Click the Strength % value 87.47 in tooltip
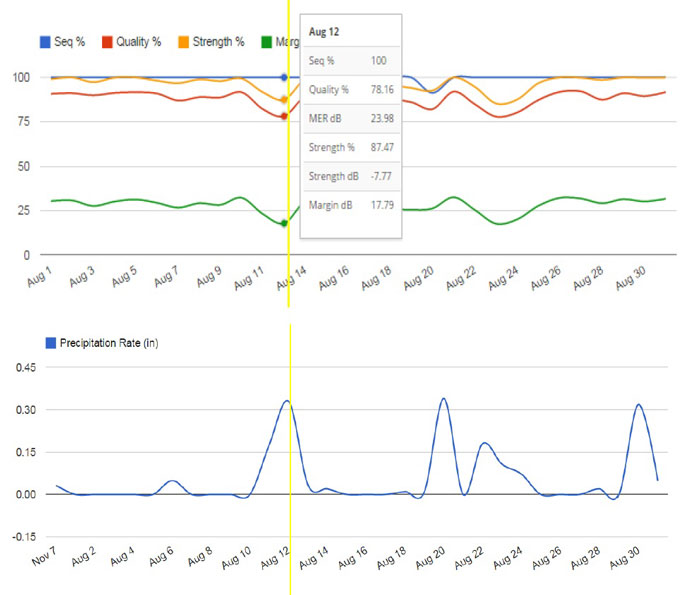 382,147
